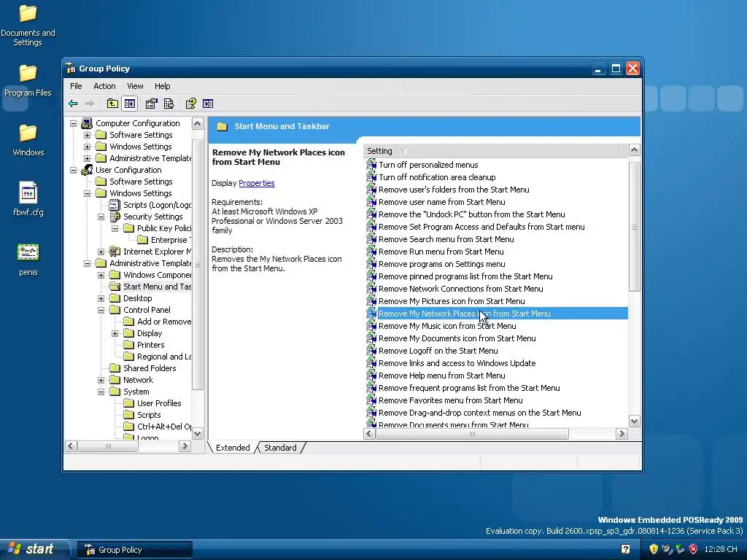
Task: Select Remove Network Connections from Start Menu
Action: tap(461, 289)
